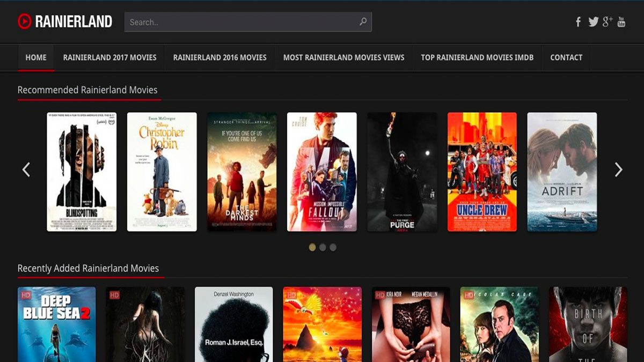Open the Uncle Drew poster

482,172
